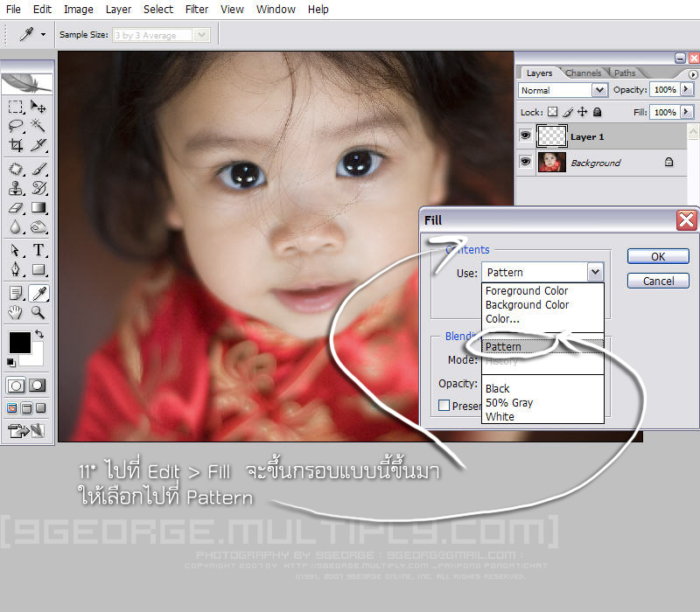Switch to Standard Screen Mode
The image size is (700, 612).
pyautogui.click(x=12, y=407)
